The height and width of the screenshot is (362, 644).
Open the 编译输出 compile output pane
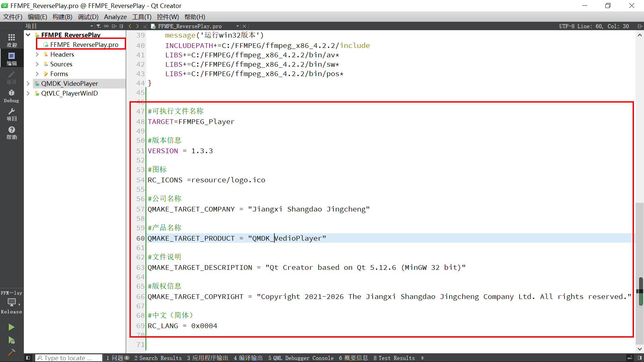248,358
